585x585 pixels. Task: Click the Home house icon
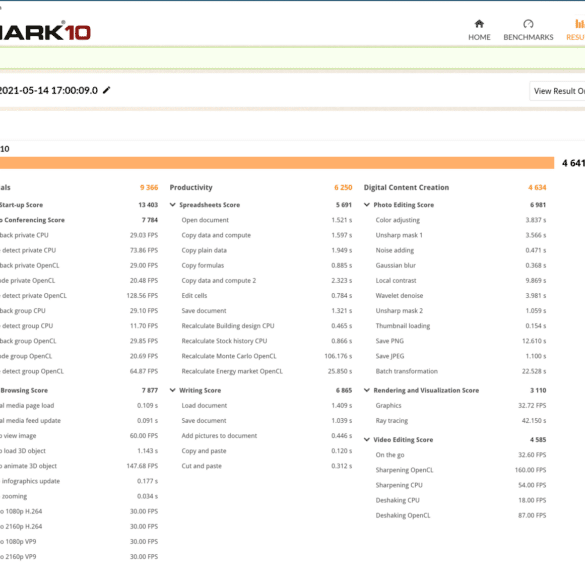tap(479, 24)
